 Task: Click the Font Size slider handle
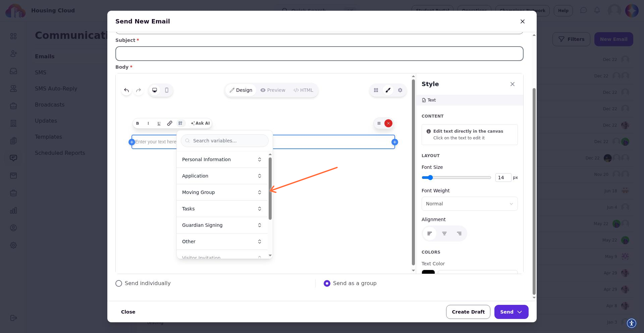(430, 178)
